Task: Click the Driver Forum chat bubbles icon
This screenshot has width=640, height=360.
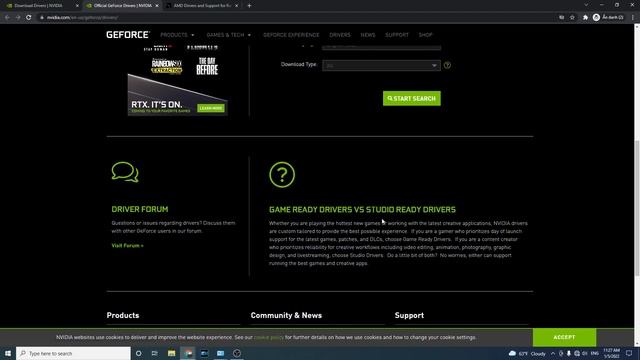Action: (x=125, y=172)
